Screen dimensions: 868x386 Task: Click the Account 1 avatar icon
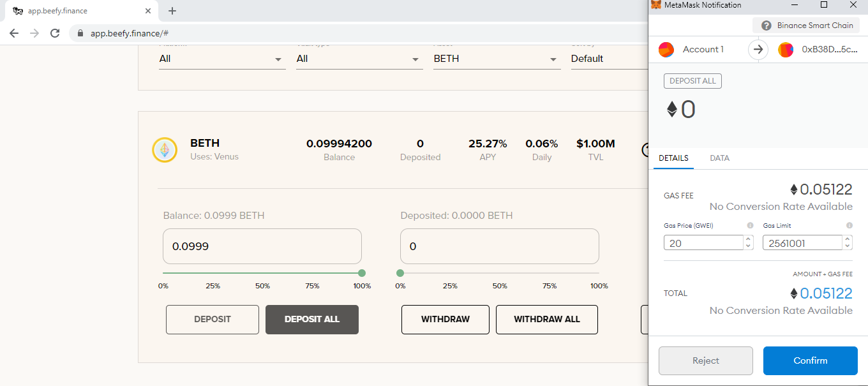click(x=666, y=49)
